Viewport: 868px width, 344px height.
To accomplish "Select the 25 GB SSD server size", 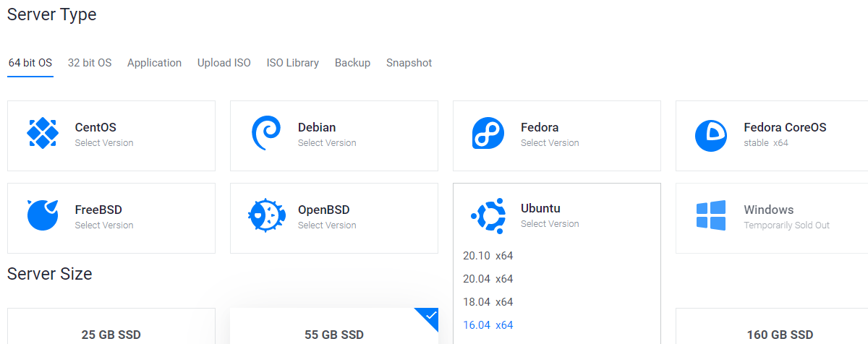I will [x=111, y=326].
